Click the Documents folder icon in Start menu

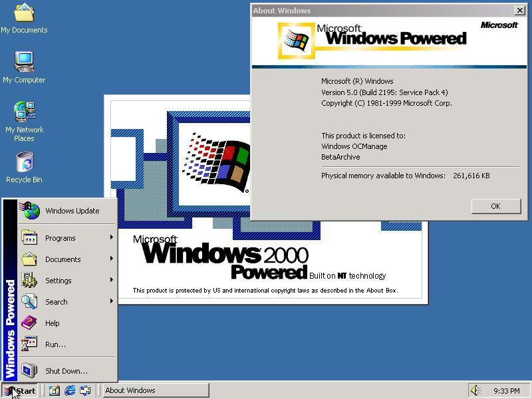click(x=29, y=259)
